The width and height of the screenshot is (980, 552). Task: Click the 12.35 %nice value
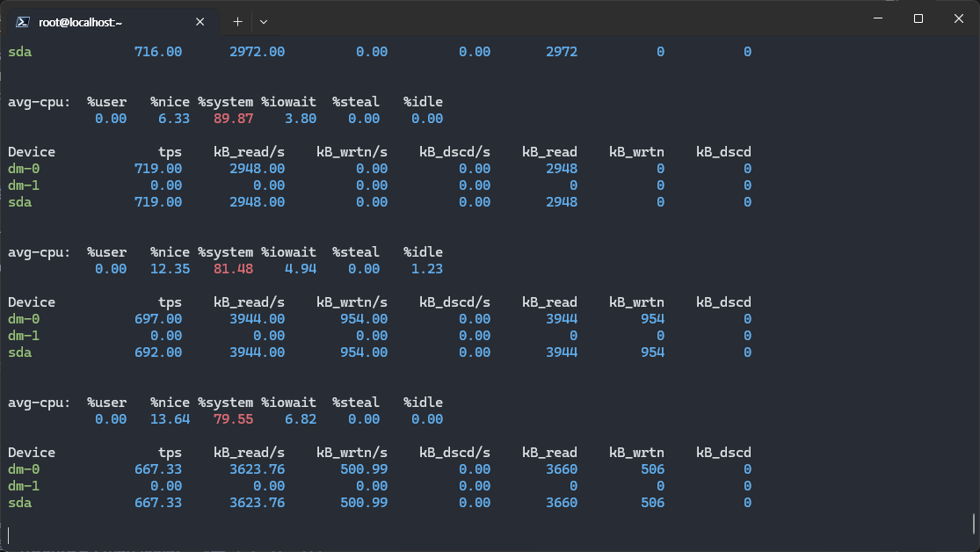pyautogui.click(x=170, y=269)
